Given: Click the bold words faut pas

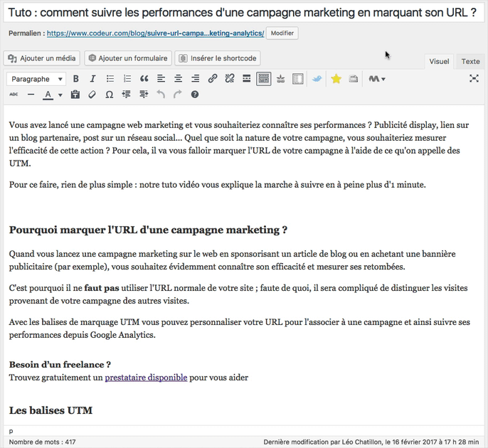Looking at the screenshot, I should point(102,288).
